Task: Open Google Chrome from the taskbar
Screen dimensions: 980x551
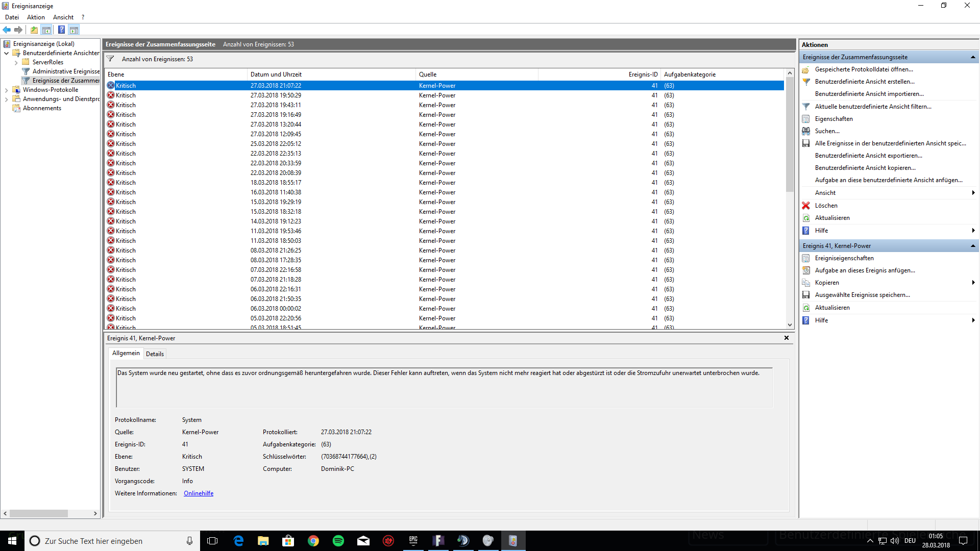Action: coord(313,541)
